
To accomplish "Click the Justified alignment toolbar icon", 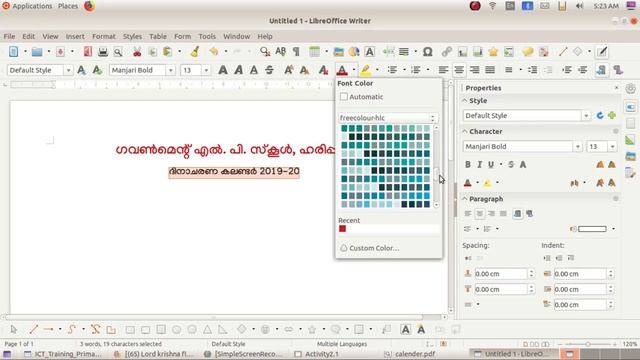I will 490,70.
